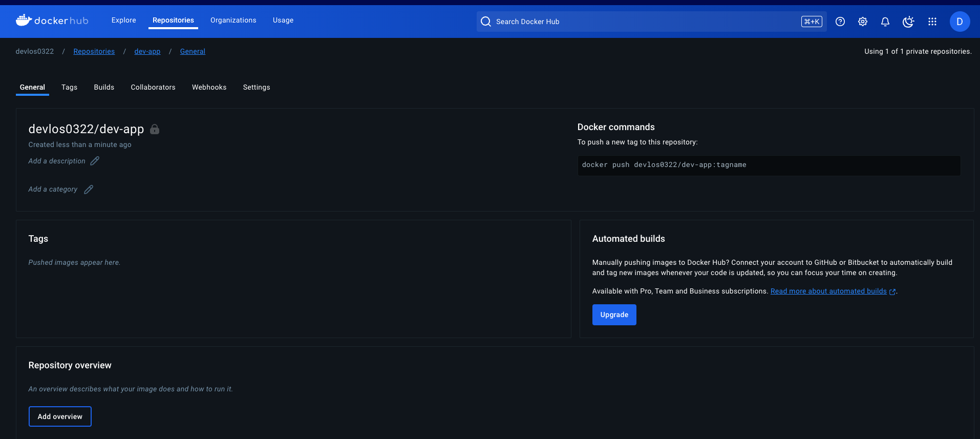Open Read more about automated builds link
This screenshot has height=439, width=980.
point(828,291)
